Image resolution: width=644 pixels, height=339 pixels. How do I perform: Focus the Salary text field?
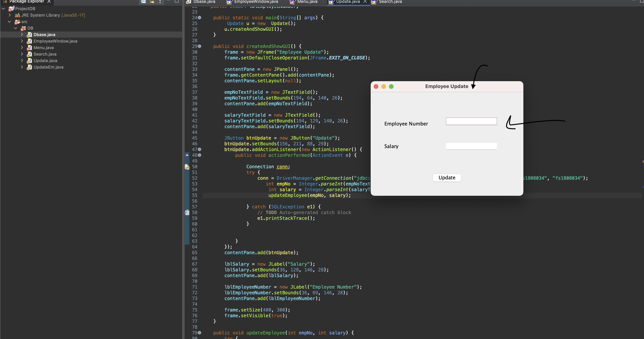point(471,146)
